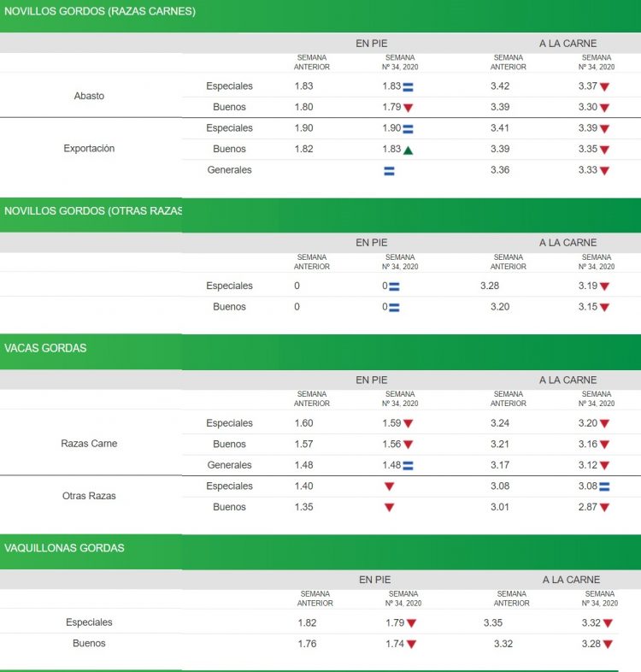Click the Abasto category row label

pos(89,96)
